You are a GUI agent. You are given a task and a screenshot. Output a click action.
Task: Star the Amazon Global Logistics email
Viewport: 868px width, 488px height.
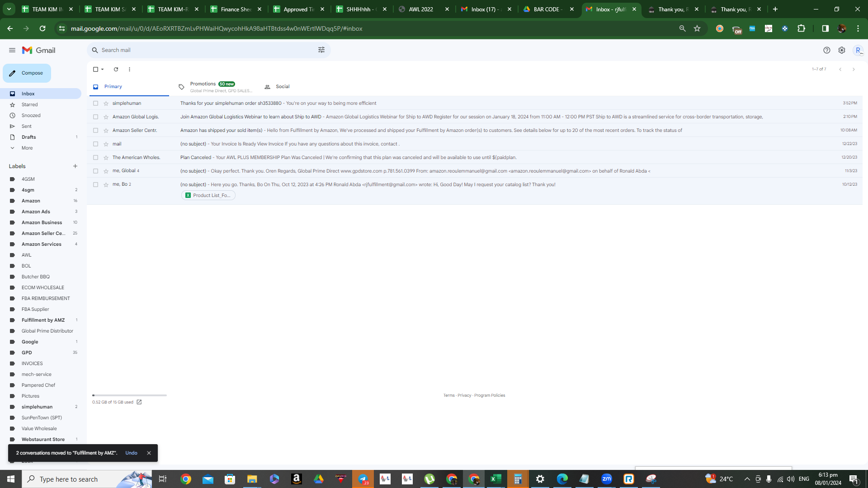106,117
